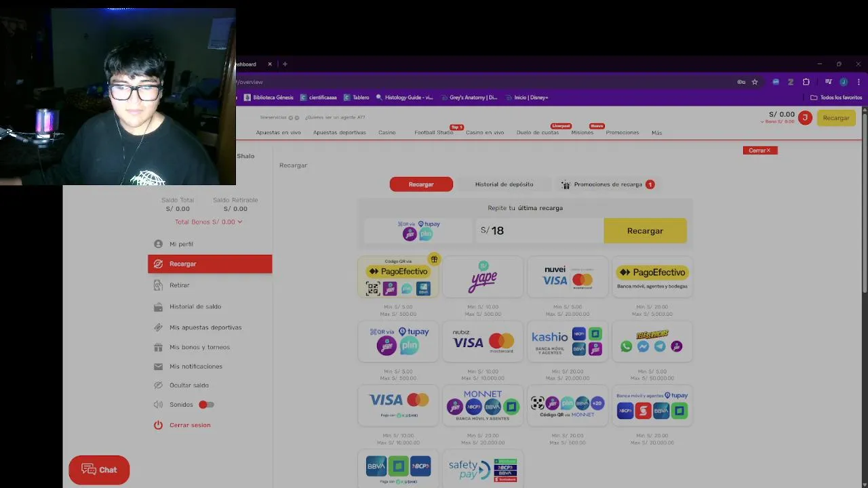Toggle the Sonidos switch
The image size is (868, 488).
click(x=206, y=405)
